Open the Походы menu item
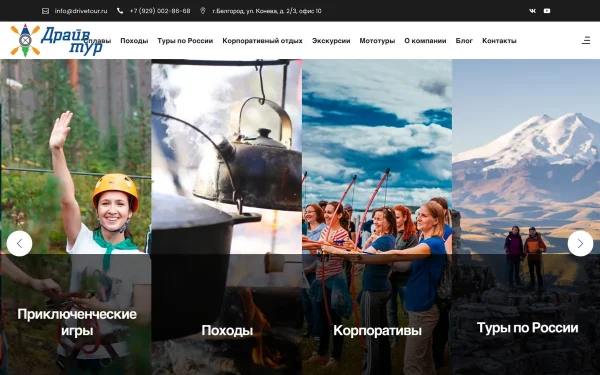The width and height of the screenshot is (600, 375). (134, 41)
